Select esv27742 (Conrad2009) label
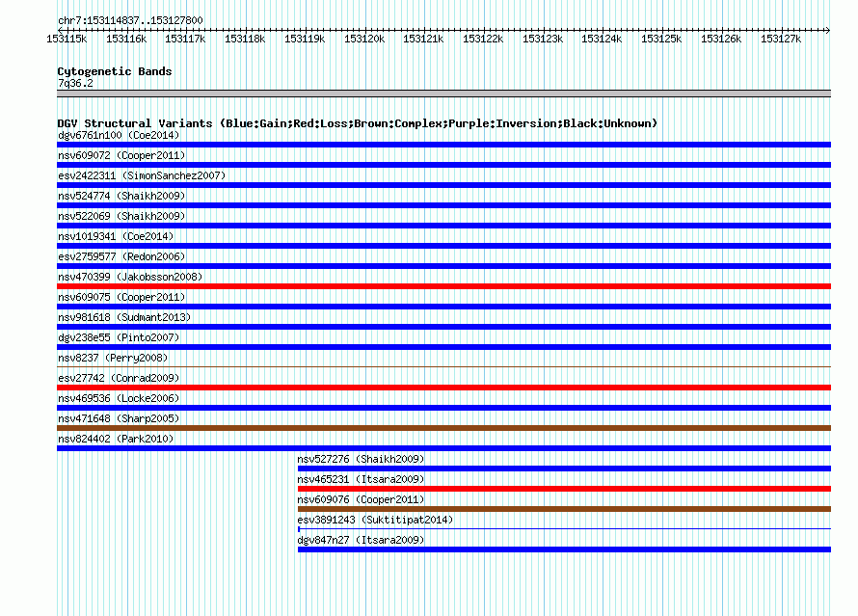 click(x=119, y=378)
